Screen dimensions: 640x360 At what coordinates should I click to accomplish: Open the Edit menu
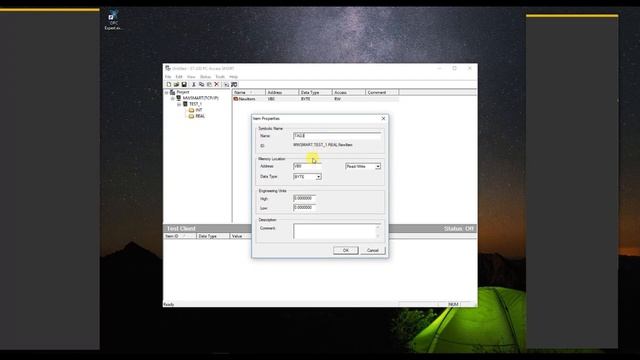(x=179, y=77)
